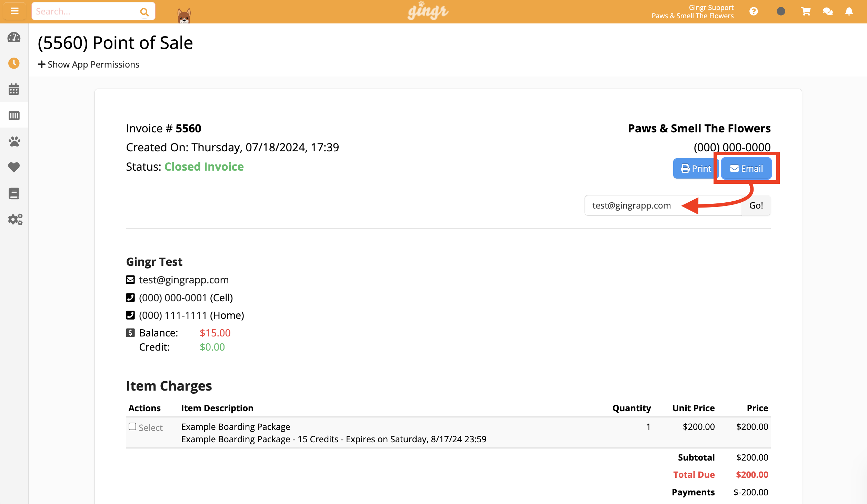
Task: Click the Subtotal $200.00 amount
Action: click(752, 457)
